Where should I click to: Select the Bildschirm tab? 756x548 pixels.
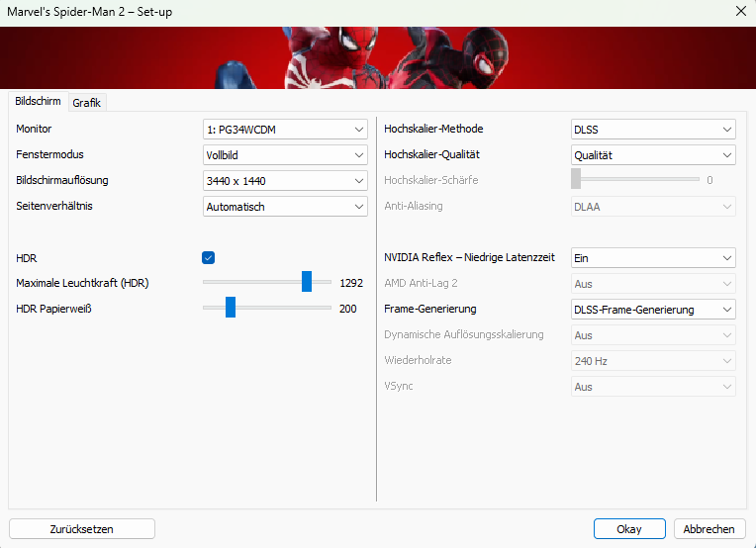[x=38, y=101]
